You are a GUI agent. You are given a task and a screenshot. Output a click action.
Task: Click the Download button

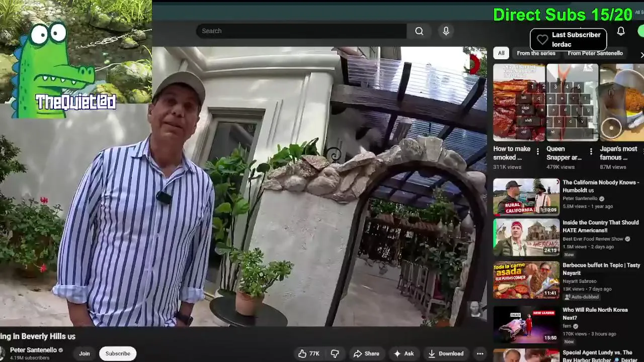tap(446, 353)
